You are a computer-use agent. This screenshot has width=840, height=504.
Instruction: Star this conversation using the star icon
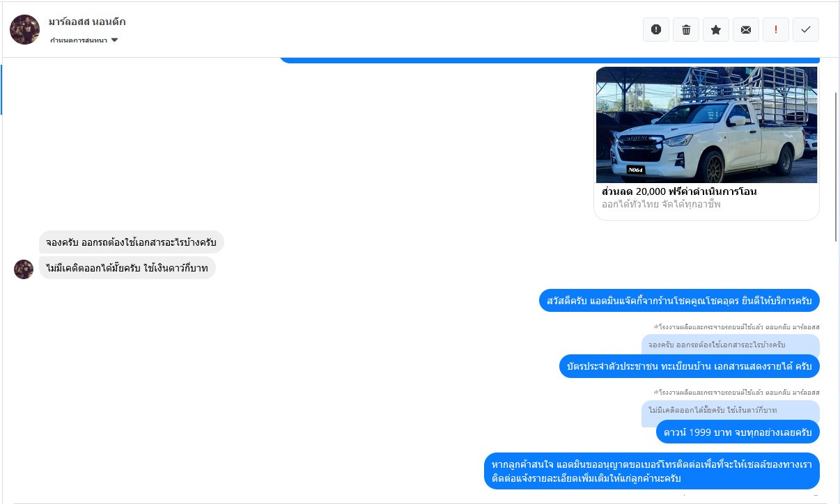pyautogui.click(x=716, y=30)
